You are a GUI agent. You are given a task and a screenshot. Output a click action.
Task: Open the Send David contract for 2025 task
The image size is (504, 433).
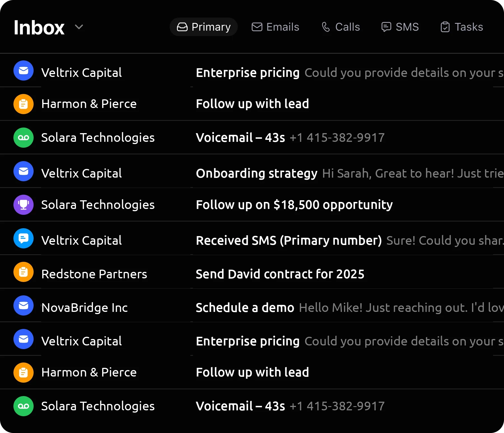pyautogui.click(x=280, y=274)
